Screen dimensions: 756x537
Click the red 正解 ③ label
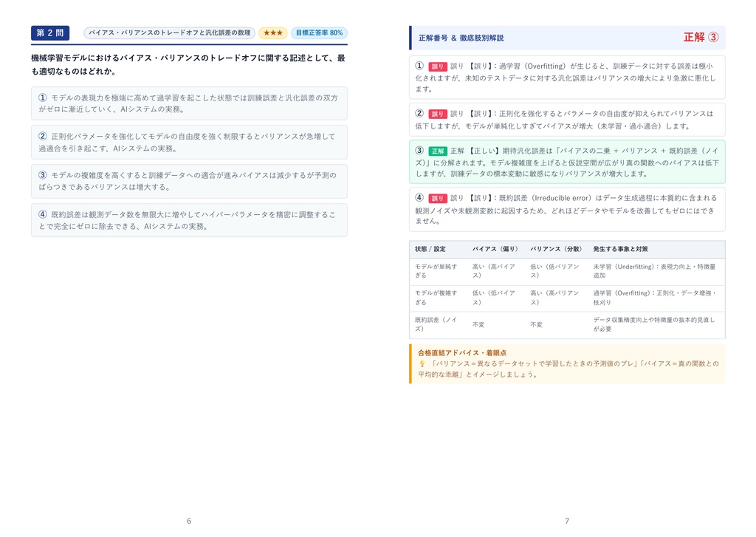(x=701, y=37)
